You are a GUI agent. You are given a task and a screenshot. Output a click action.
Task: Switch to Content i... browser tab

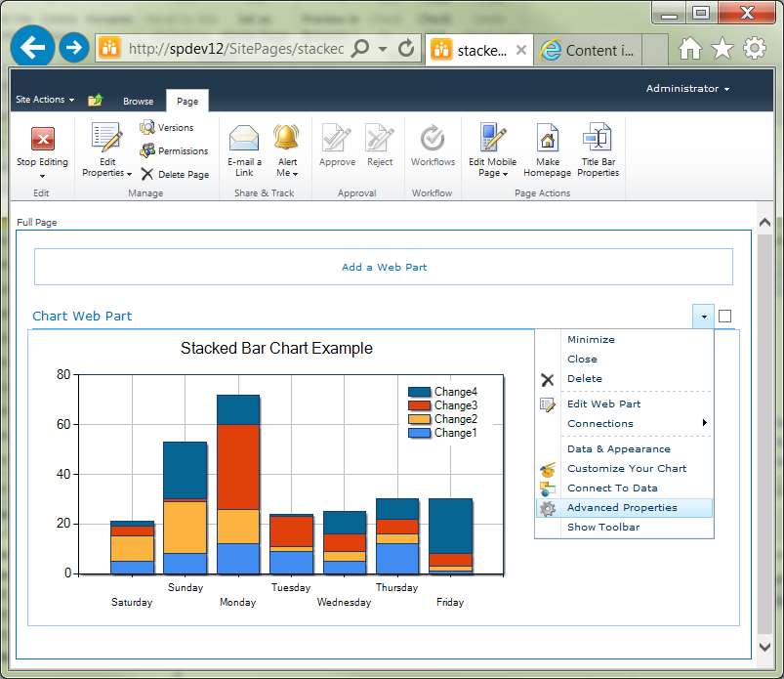click(x=587, y=51)
